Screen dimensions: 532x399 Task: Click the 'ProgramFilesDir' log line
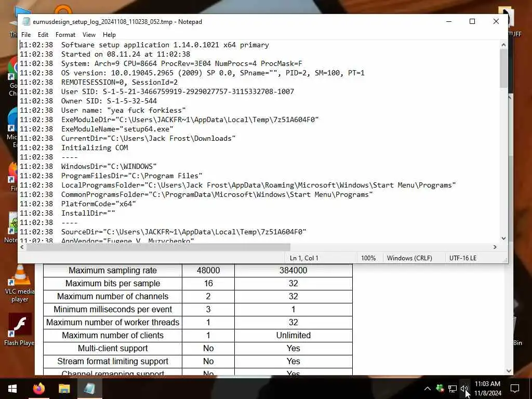131,176
